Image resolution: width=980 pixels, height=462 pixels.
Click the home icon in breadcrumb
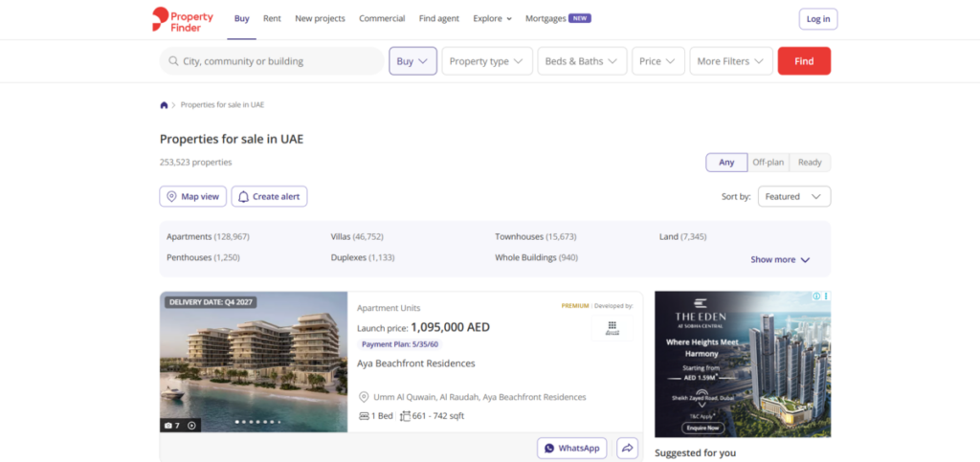[x=164, y=105]
